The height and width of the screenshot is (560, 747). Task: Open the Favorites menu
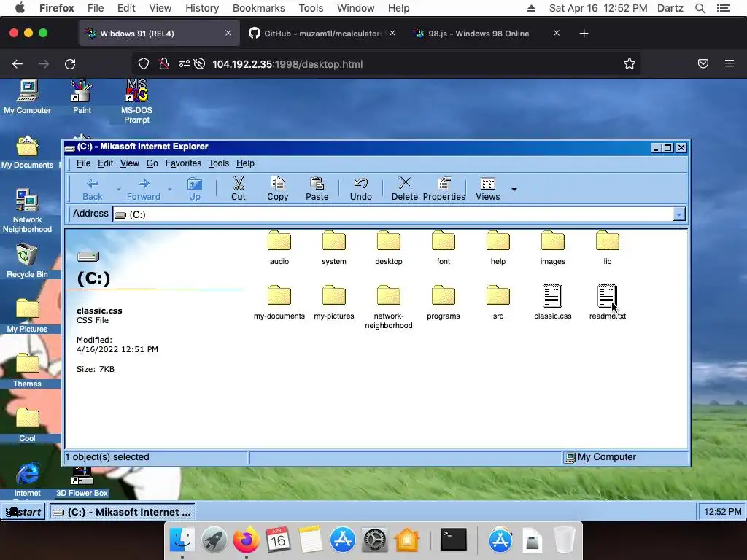click(183, 163)
